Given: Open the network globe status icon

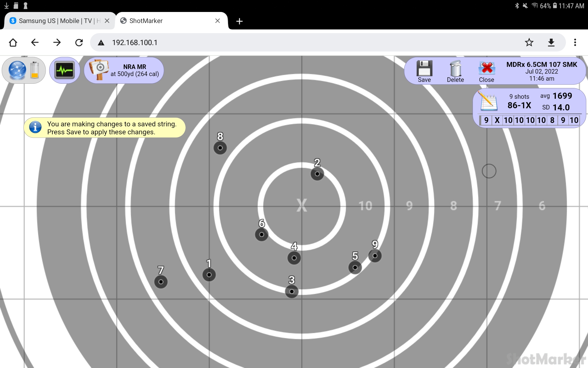Looking at the screenshot, I should click(17, 70).
